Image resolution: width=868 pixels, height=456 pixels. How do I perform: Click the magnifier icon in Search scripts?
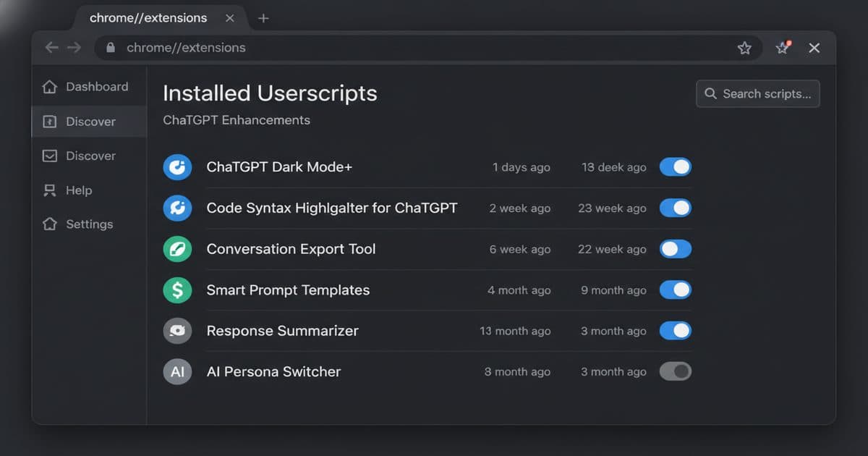tap(710, 93)
